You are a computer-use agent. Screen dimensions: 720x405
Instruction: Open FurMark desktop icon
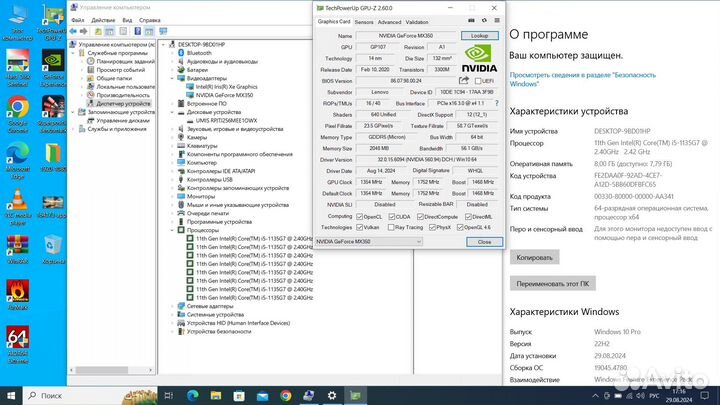(x=18, y=295)
